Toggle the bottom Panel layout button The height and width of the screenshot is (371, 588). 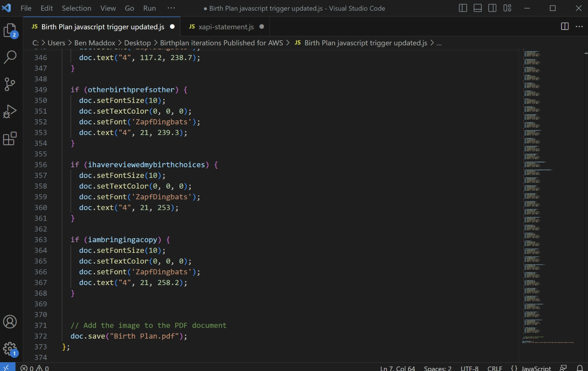(x=478, y=8)
